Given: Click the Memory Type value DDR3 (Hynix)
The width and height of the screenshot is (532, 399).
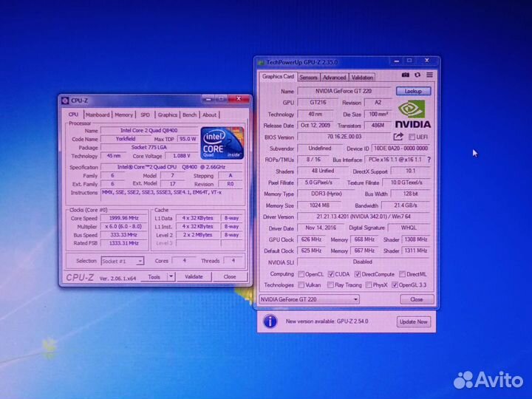Looking at the screenshot, I should 327,194.
